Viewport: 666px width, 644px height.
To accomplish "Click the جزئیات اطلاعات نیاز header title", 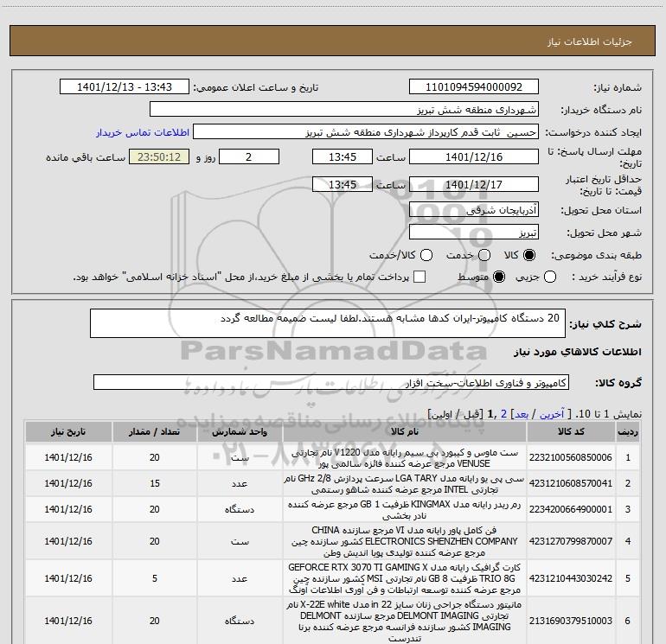I will (x=590, y=41).
